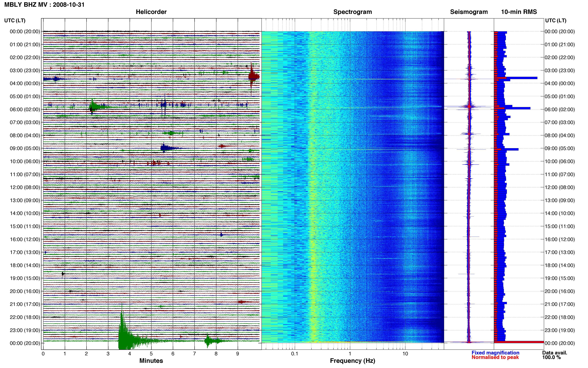Click the 'Frequency (Hz)' x-axis label
Viewport: 588px width, 368px height.
point(352,361)
